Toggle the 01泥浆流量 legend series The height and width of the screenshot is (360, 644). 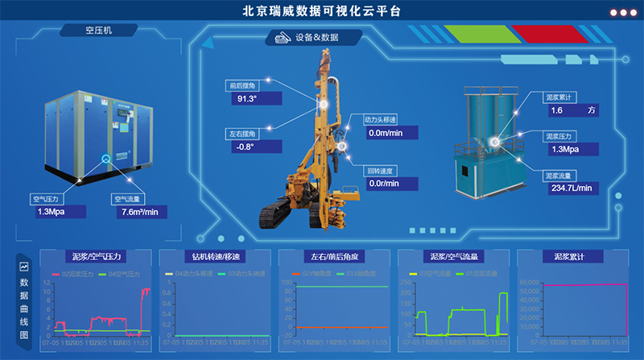click(477, 274)
